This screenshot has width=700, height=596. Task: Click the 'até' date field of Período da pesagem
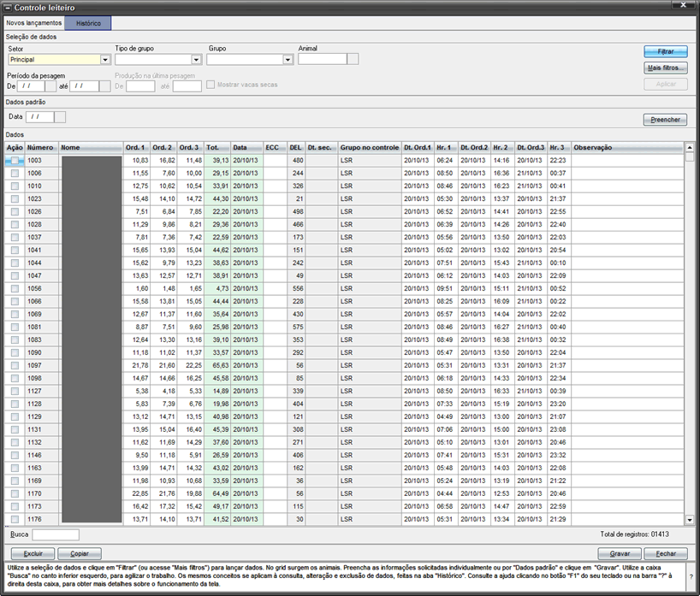85,86
